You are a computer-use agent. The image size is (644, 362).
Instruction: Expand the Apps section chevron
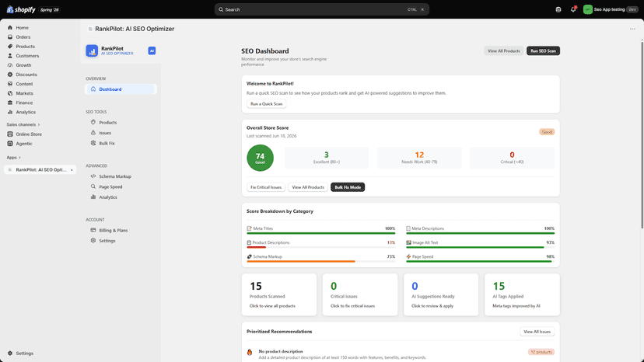click(19, 158)
